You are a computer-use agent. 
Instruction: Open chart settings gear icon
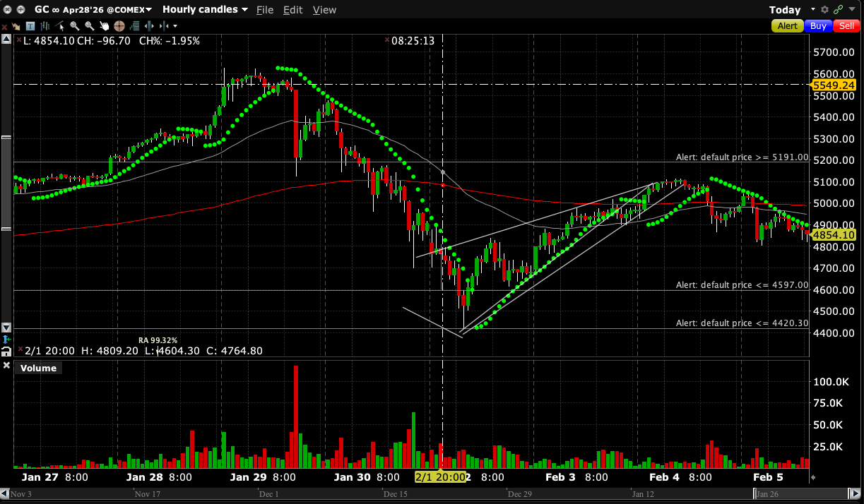point(824,9)
